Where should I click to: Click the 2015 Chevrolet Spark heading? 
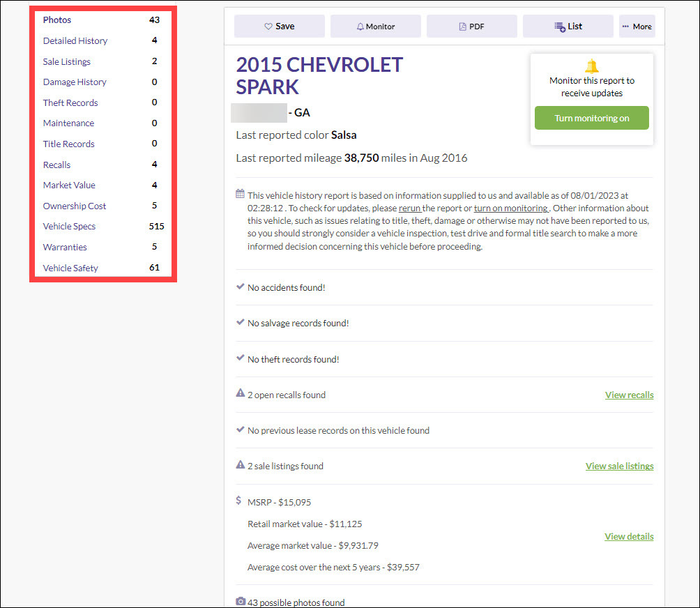coord(319,76)
